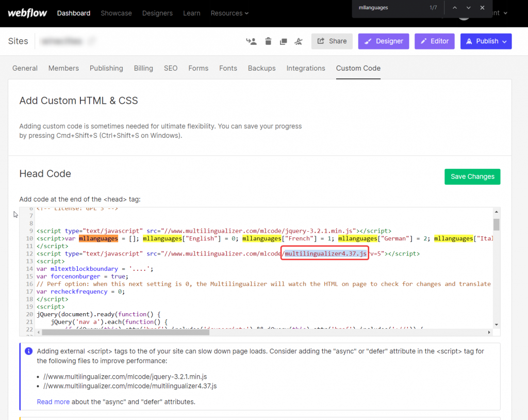The image size is (528, 420).
Task: Open the Resources dropdown menu
Action: (229, 13)
